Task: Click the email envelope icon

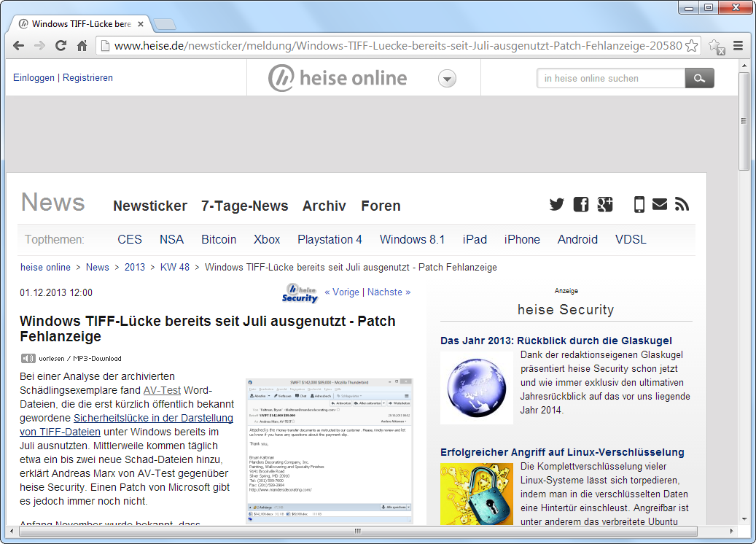Action: 660,205
